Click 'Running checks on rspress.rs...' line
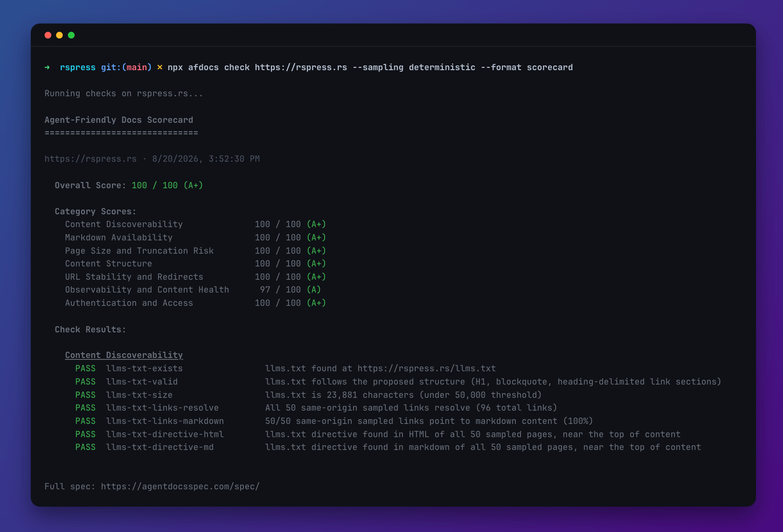Viewport: 783px width, 532px height. tap(124, 93)
